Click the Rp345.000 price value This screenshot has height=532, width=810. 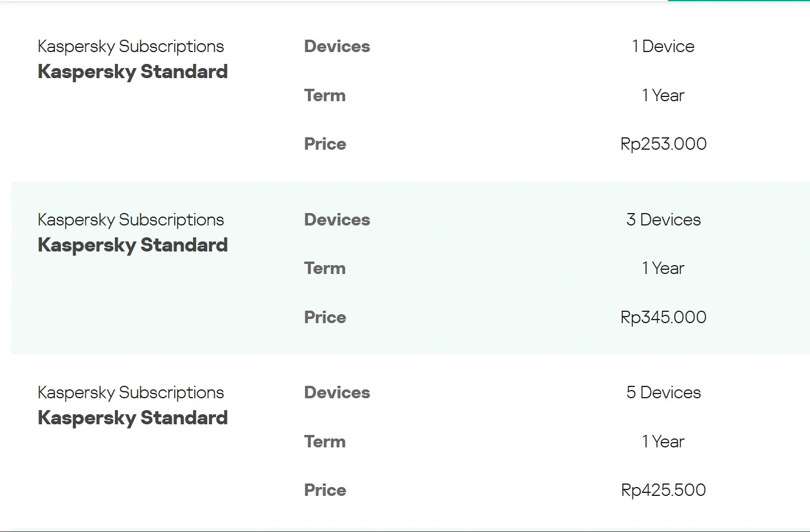pyautogui.click(x=663, y=317)
